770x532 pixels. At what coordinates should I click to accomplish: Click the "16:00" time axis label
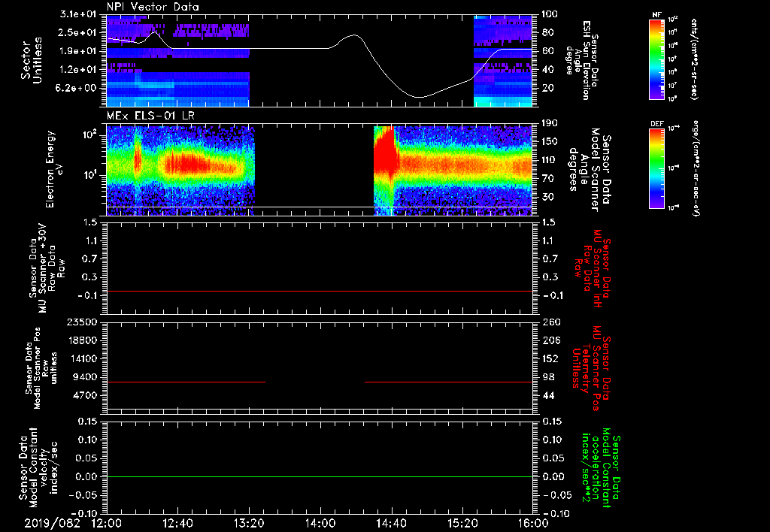533,523
